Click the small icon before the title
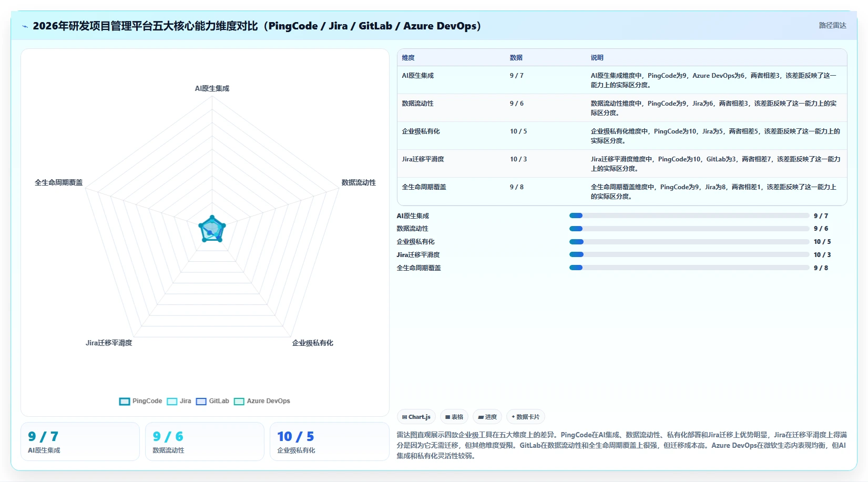The image size is (868, 482). click(25, 26)
